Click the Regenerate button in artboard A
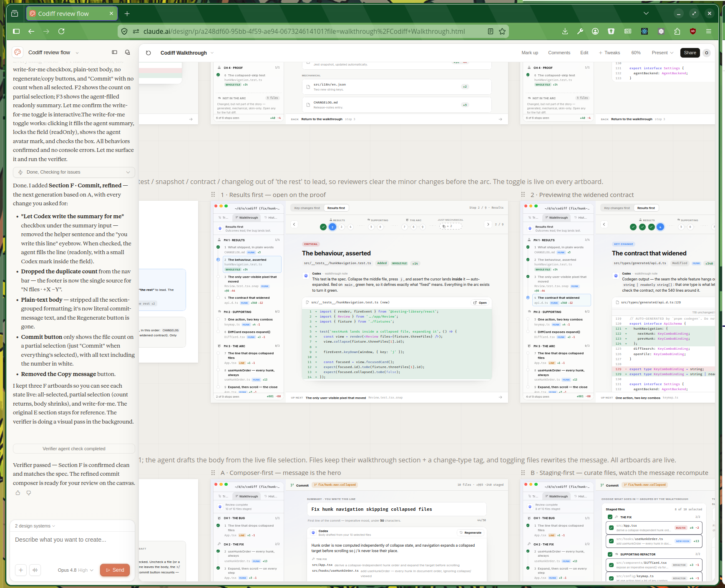Viewport: 725px width, 588px height. (470, 532)
